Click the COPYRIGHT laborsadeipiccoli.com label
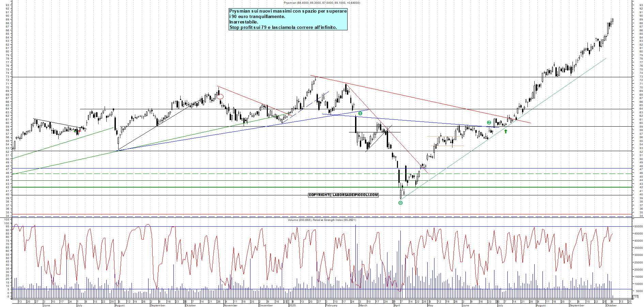This screenshot has width=644, height=307. coord(343,195)
